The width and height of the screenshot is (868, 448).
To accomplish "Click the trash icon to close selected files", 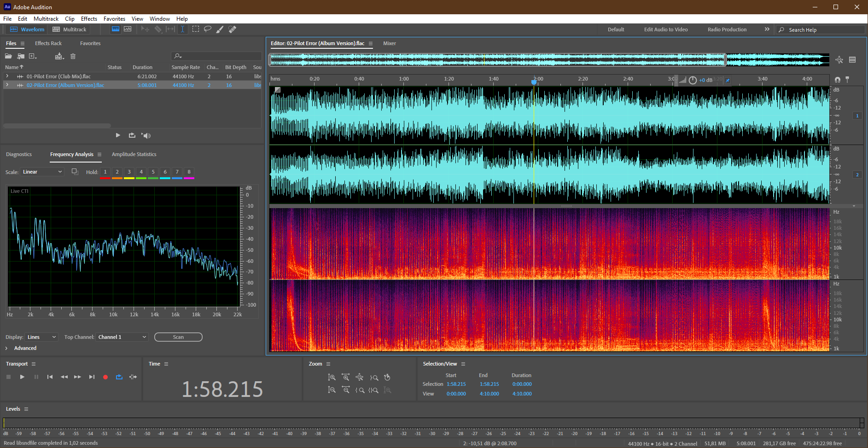I will pos(73,56).
